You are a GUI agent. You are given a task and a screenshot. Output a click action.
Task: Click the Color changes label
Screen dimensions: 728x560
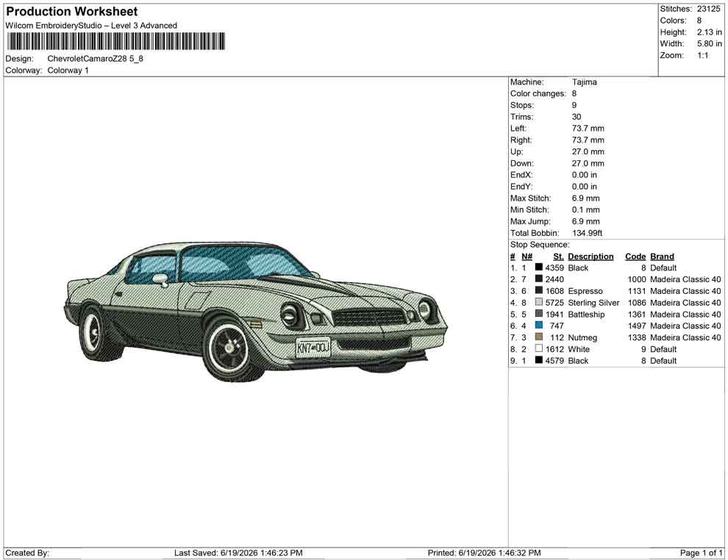click(x=538, y=93)
